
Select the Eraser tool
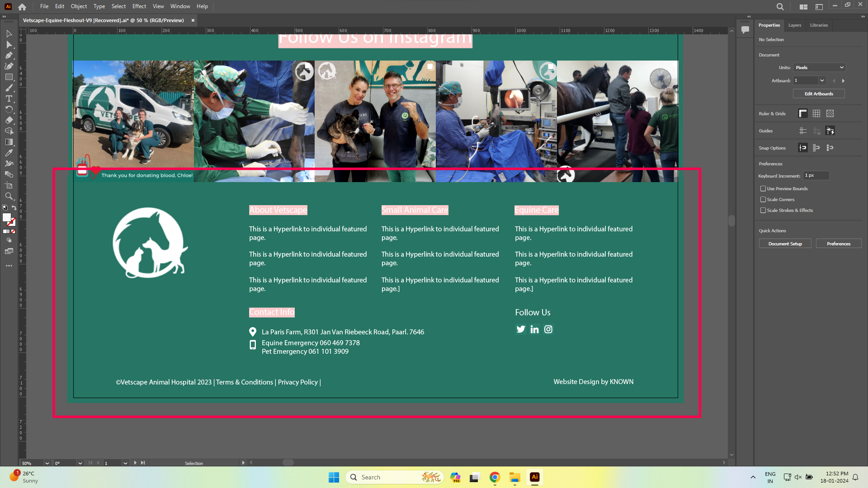(x=9, y=120)
